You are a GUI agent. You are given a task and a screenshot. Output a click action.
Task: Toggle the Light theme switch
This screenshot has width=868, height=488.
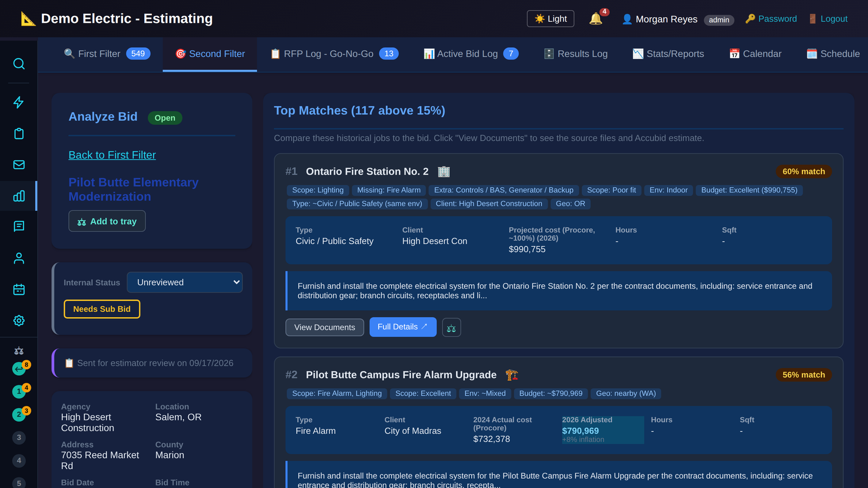pos(551,19)
